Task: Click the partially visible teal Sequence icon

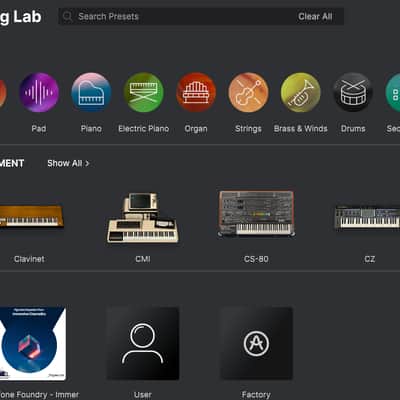Action: pyautogui.click(x=393, y=92)
